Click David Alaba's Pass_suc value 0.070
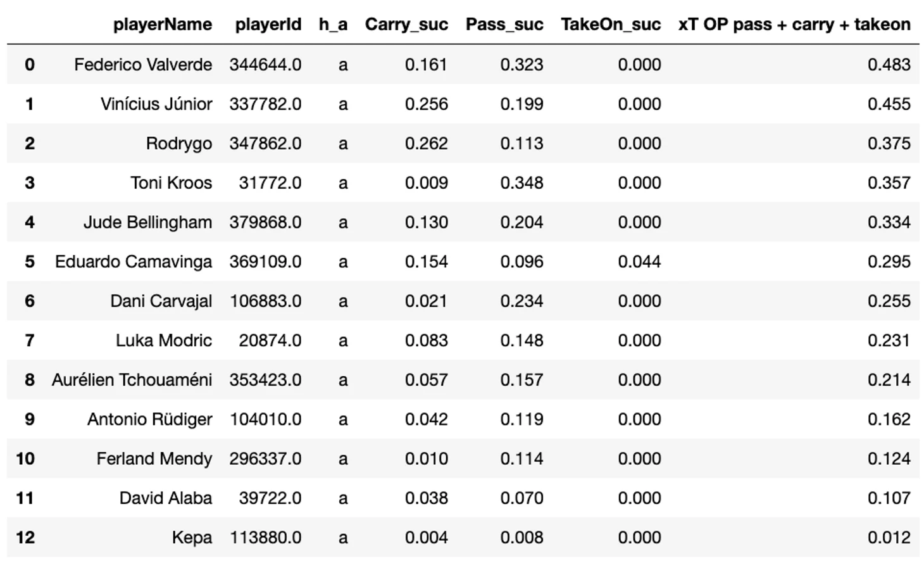 [521, 498]
